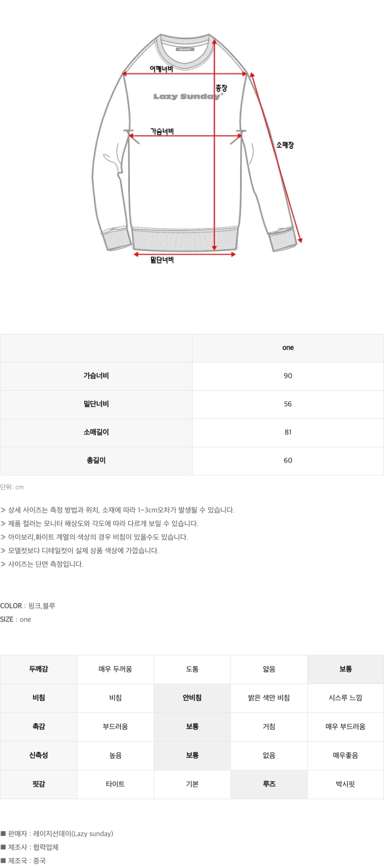Select the 안비침 transparency option
The width and height of the screenshot is (384, 868).
coord(192,698)
